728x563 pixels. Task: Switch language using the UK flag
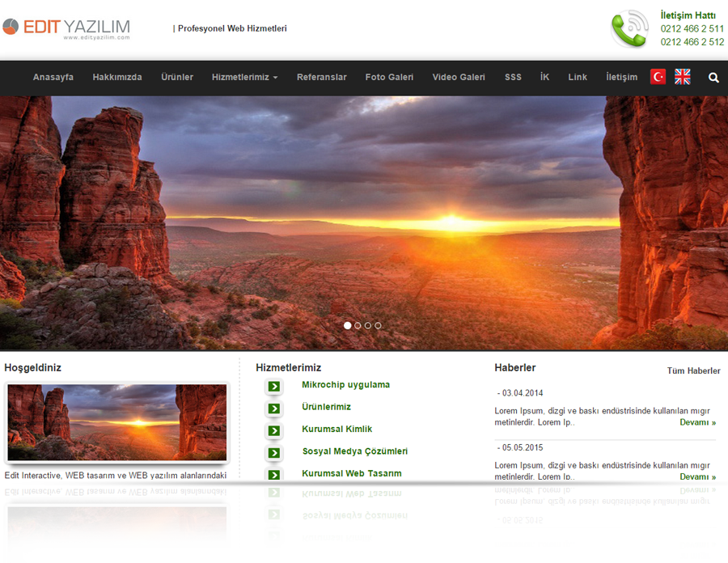point(683,77)
